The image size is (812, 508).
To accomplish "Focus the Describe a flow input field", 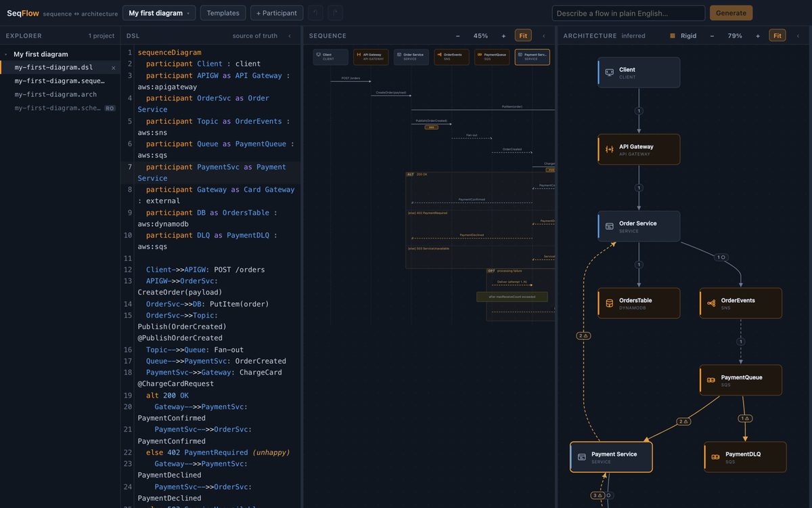I will 629,13.
